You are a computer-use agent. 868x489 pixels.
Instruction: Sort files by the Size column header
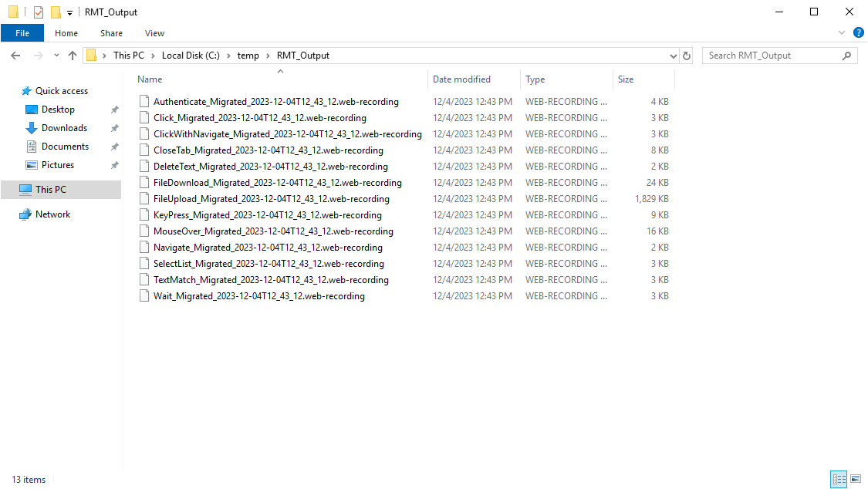point(623,79)
